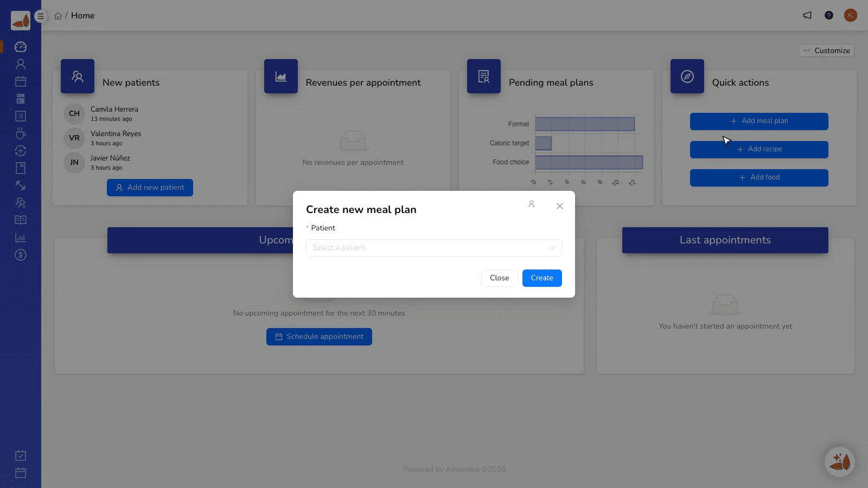Image resolution: width=868 pixels, height=488 pixels.
Task: Click the Pending meal plans title
Action: pos(551,82)
